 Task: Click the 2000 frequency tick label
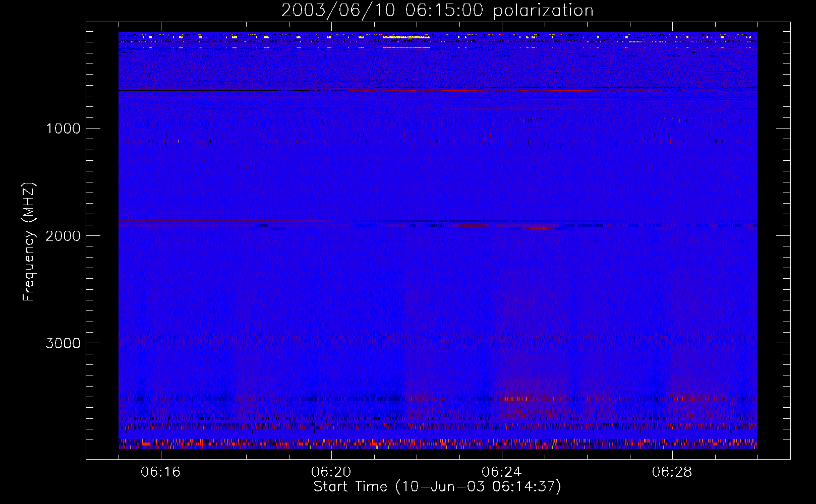click(63, 236)
